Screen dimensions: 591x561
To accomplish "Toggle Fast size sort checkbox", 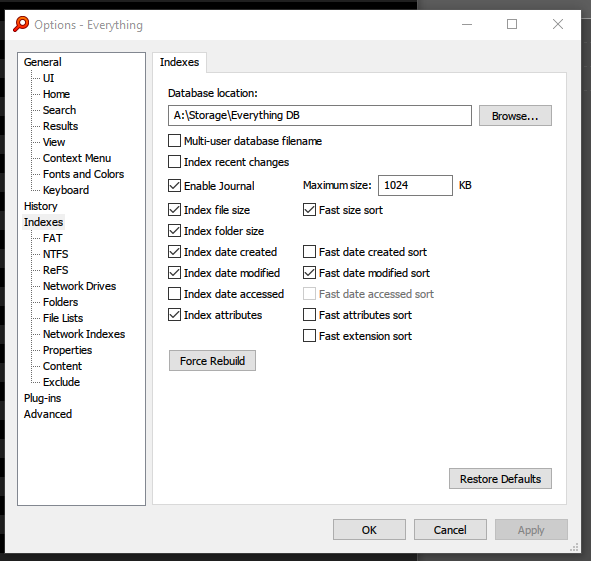I will point(309,210).
